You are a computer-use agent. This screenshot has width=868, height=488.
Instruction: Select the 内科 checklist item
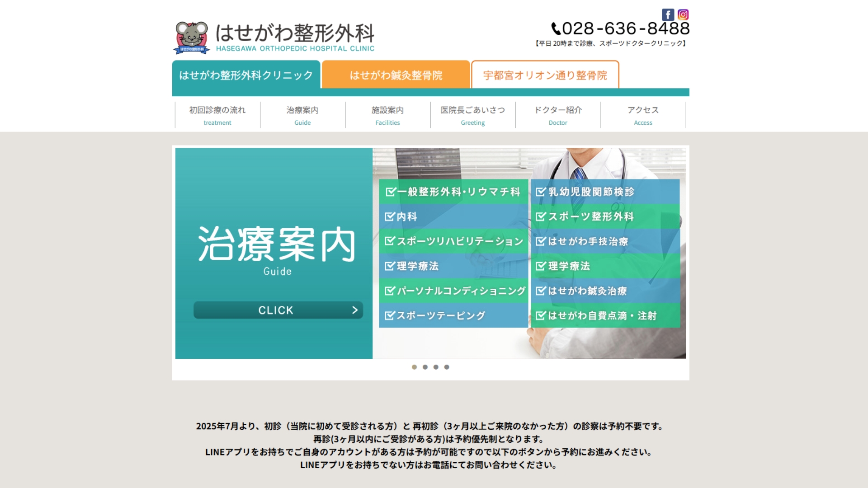[x=406, y=217]
